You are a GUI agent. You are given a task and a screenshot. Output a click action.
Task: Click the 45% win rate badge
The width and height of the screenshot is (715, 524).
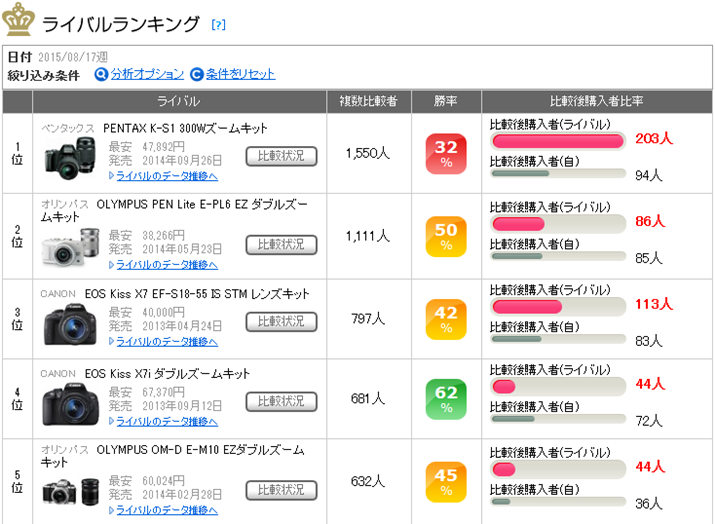(446, 480)
